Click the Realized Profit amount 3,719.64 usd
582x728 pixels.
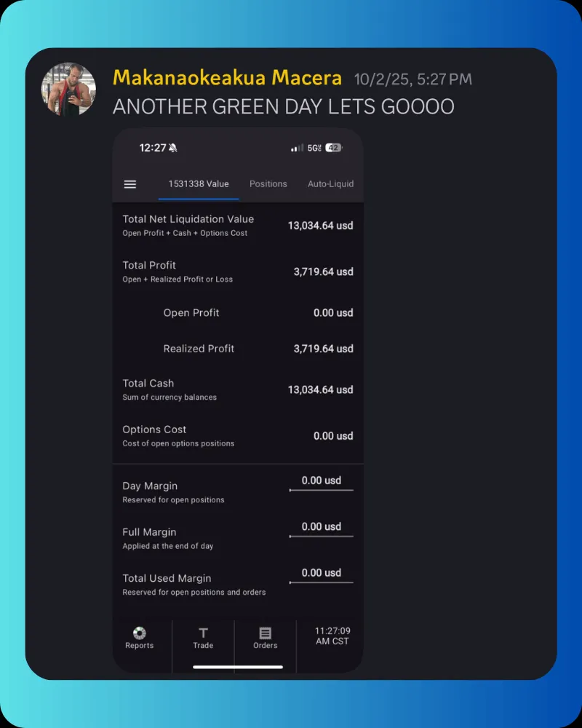[324, 349]
